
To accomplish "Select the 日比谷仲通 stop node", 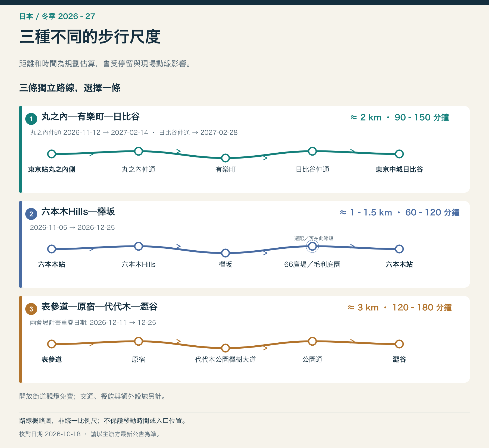I will click(x=312, y=151).
